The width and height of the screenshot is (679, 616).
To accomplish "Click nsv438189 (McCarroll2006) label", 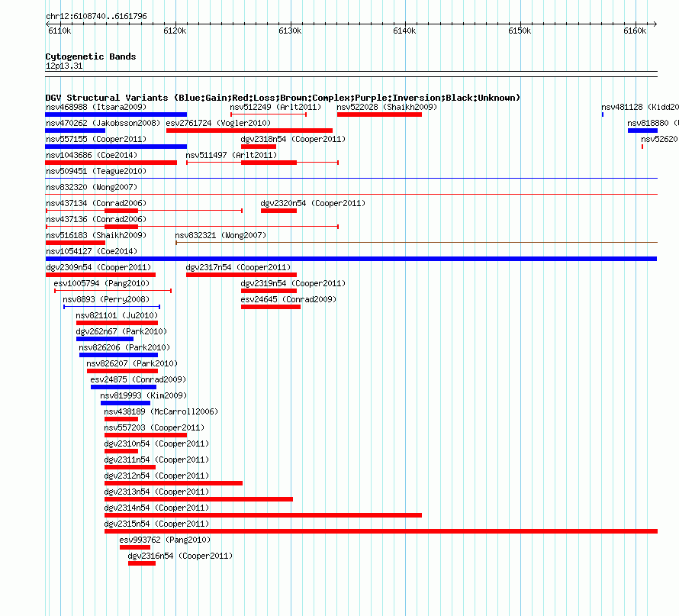I will (161, 411).
